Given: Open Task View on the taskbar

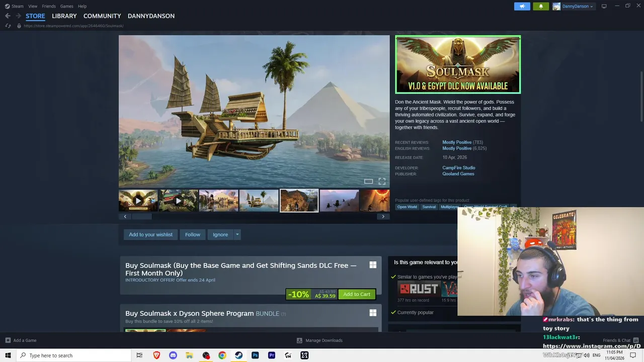Looking at the screenshot, I should pyautogui.click(x=139, y=355).
